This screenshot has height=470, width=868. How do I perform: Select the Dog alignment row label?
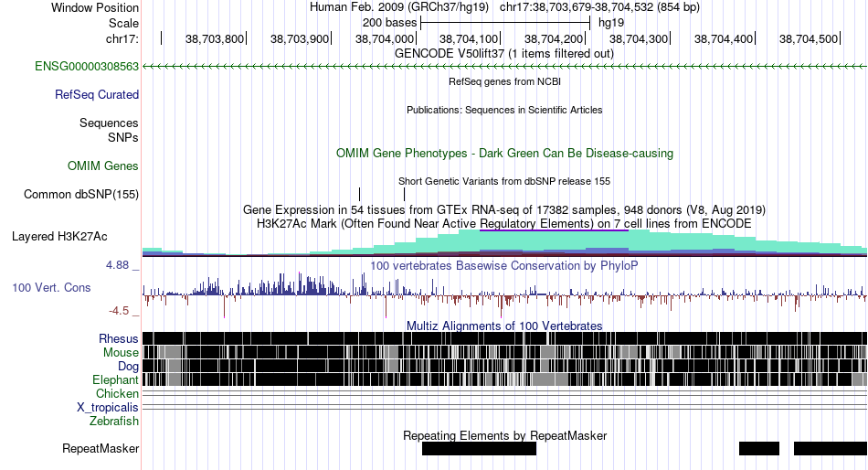click(x=128, y=367)
